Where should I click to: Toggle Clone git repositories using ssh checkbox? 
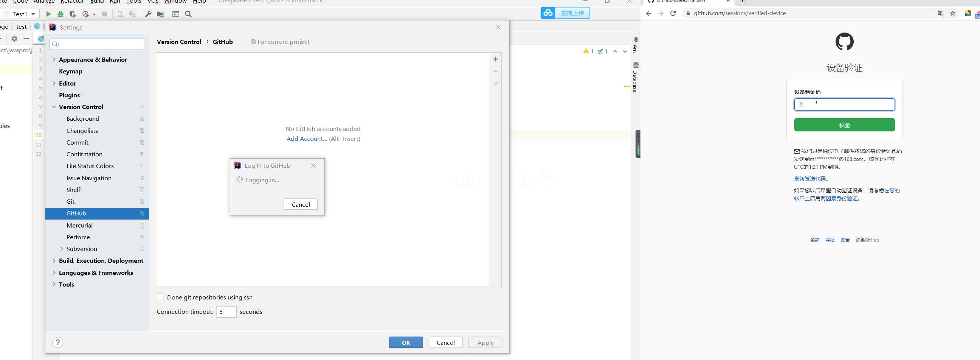[x=160, y=297]
